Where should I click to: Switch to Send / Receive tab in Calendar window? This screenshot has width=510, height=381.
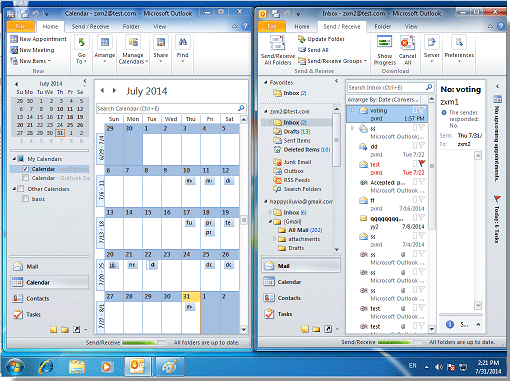90,26
